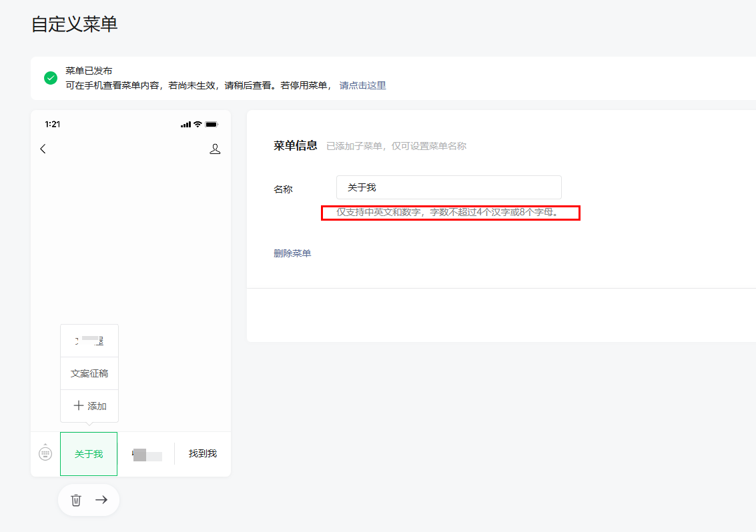Click the trash icon below phone preview
This screenshot has width=756, height=532.
coord(76,500)
